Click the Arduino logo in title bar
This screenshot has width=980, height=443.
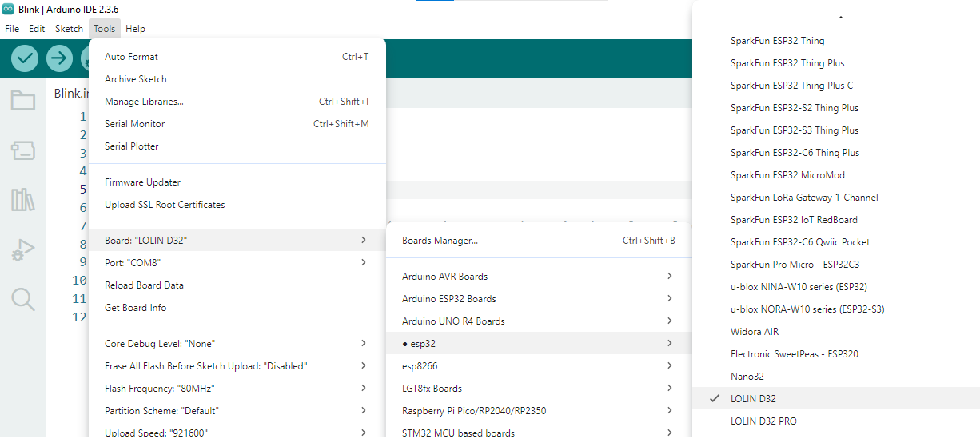8,8
